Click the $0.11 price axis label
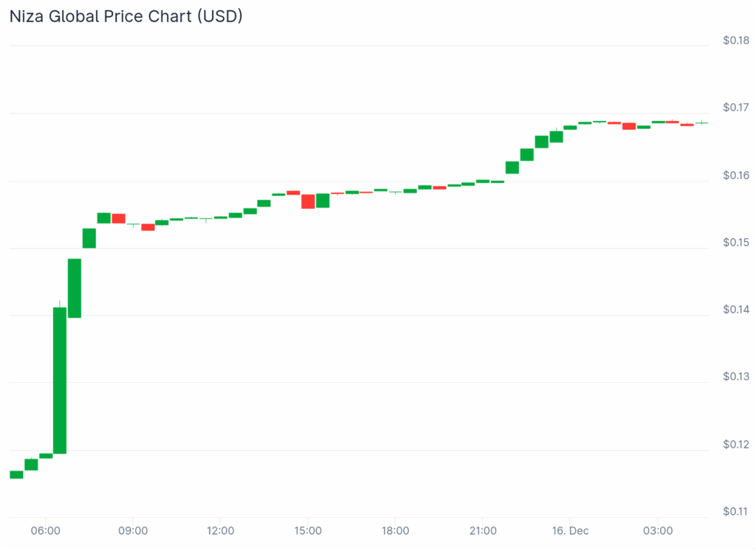Image resolution: width=756 pixels, height=551 pixels. pos(735,512)
